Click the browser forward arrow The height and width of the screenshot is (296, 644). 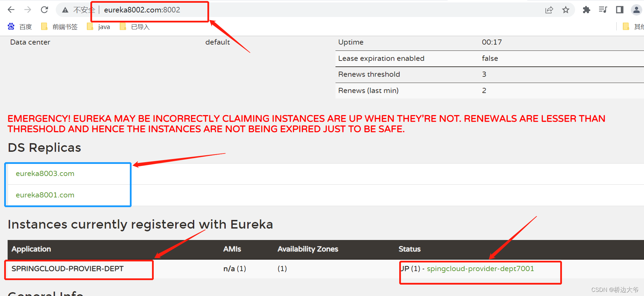tap(28, 10)
